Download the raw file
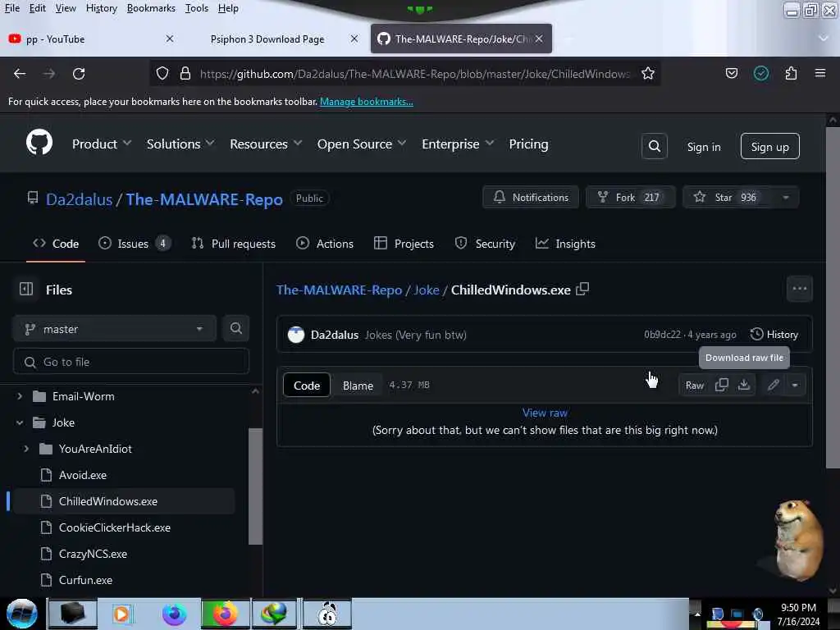The image size is (840, 630). pos(743,385)
